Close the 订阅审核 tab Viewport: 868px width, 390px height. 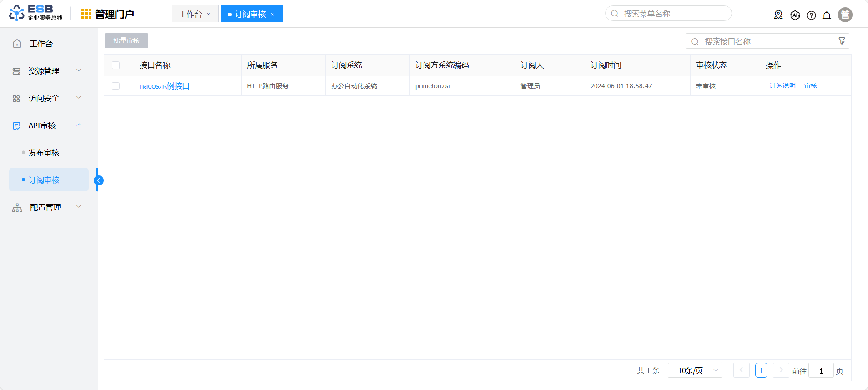pos(273,15)
